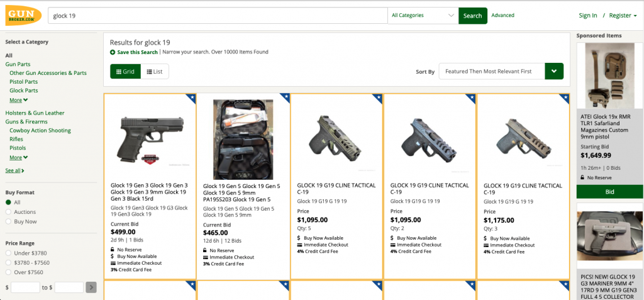Image resolution: width=644 pixels, height=300 pixels.
Task: Click See all categories link
Action: click(x=15, y=170)
